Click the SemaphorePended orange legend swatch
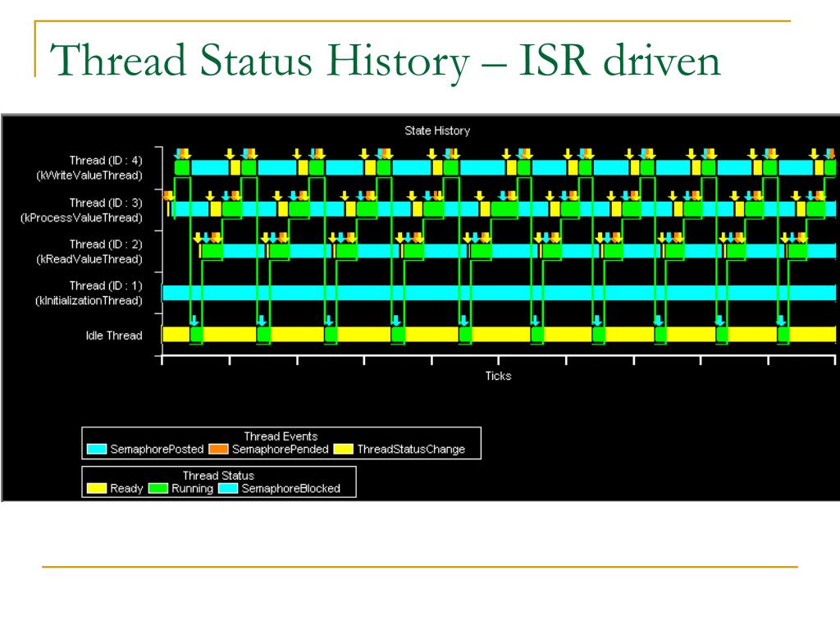 tap(218, 449)
